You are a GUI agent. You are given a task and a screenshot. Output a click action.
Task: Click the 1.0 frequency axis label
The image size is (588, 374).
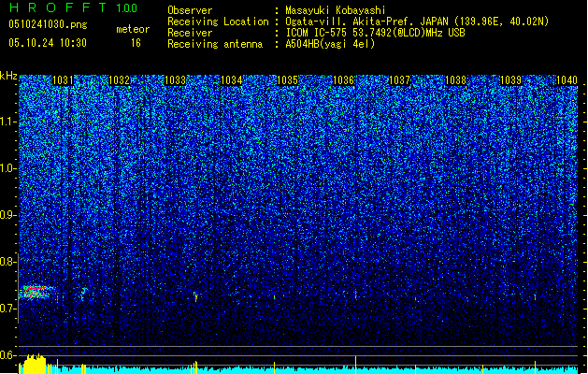(x=7, y=168)
